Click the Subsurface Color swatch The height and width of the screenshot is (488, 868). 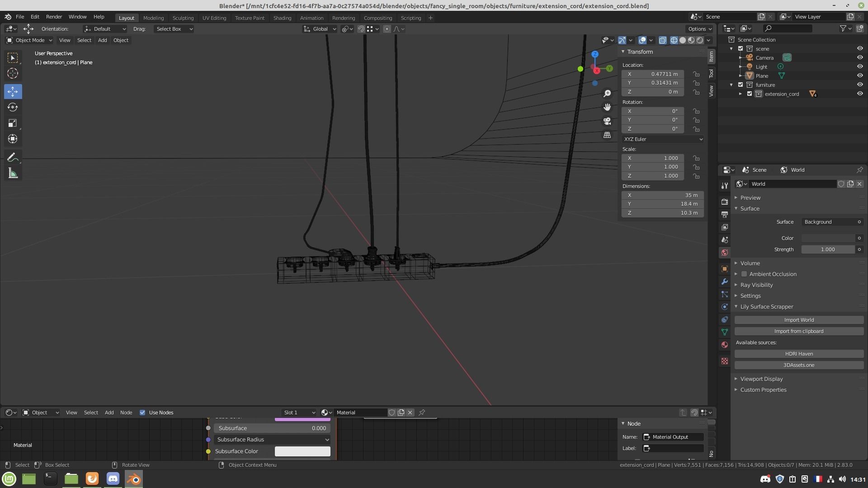pos(302,451)
